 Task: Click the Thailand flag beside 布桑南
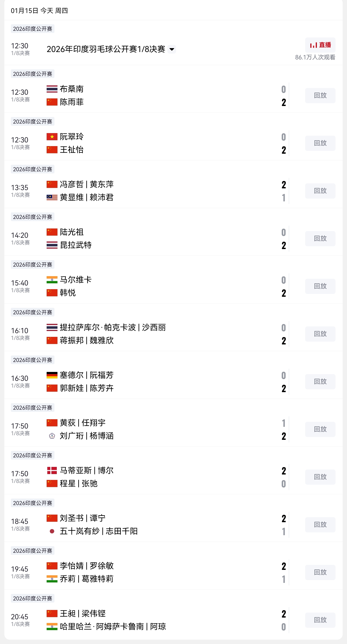click(x=52, y=89)
